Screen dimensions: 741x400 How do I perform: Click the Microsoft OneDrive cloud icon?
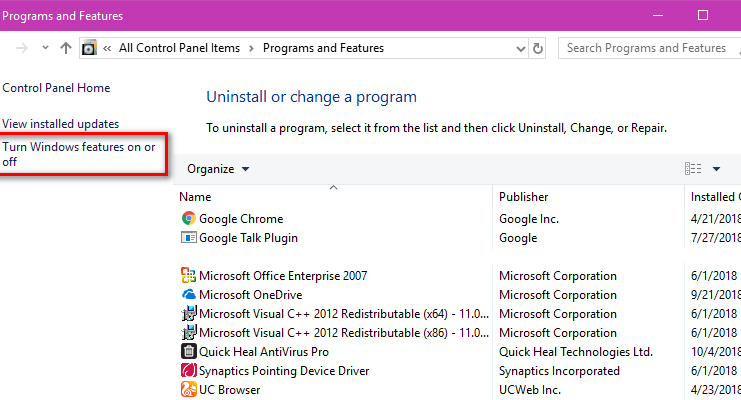[189, 294]
